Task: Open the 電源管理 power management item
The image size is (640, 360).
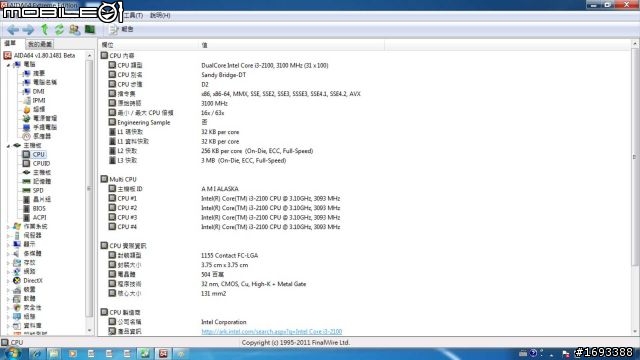Action: 45,118
